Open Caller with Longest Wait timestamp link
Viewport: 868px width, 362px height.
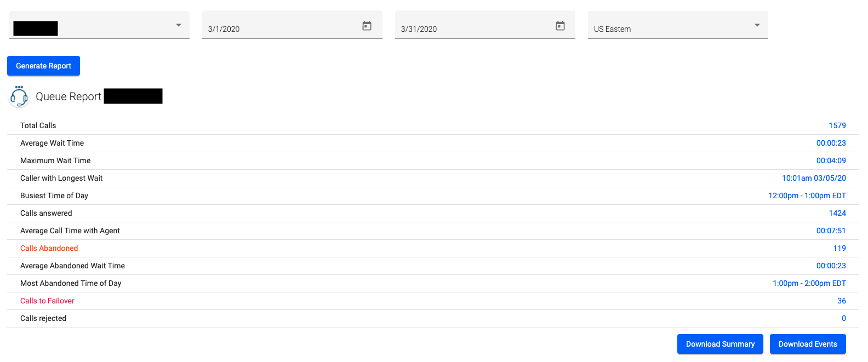point(813,178)
